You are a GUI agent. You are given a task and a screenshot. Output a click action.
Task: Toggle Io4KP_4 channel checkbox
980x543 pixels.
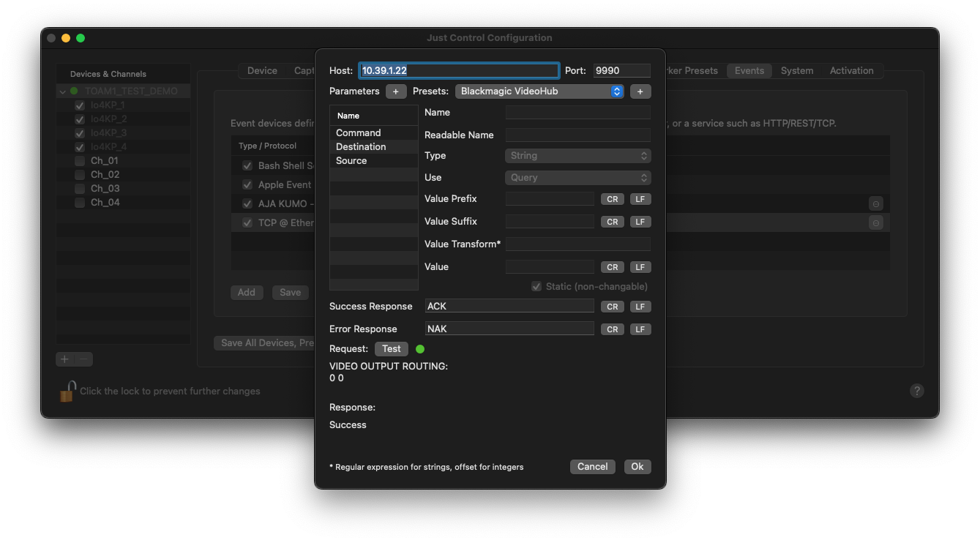pos(80,147)
